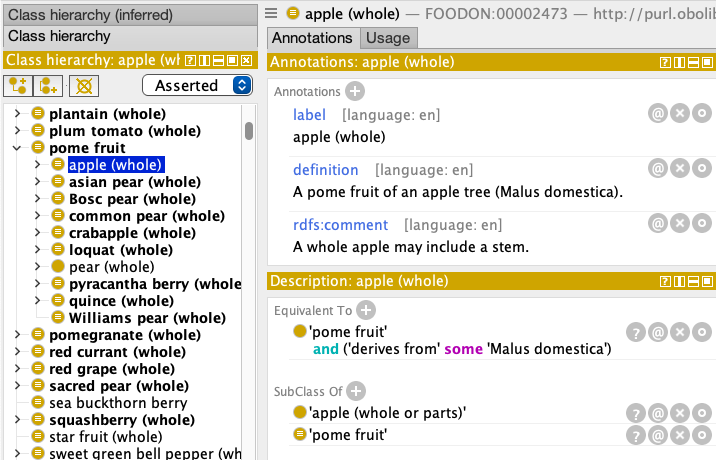Click the Add sibling class icon
Screen dimensions: 716x460
(x=48, y=86)
